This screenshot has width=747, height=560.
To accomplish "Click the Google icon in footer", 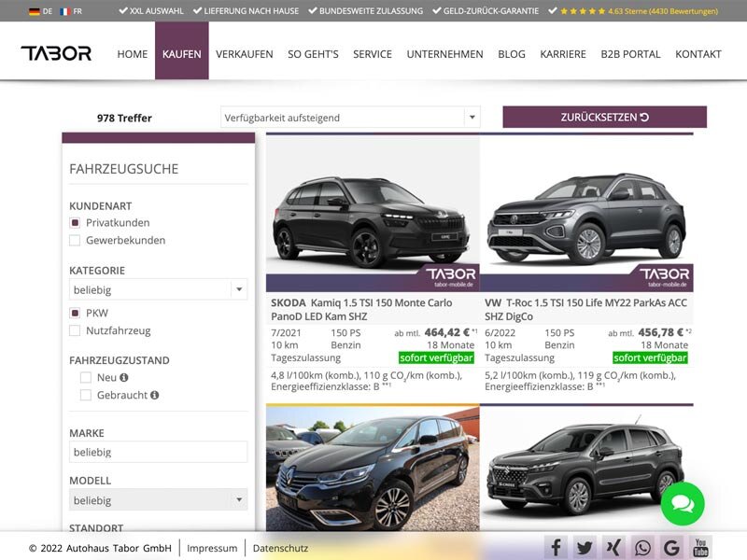I will point(670,548).
